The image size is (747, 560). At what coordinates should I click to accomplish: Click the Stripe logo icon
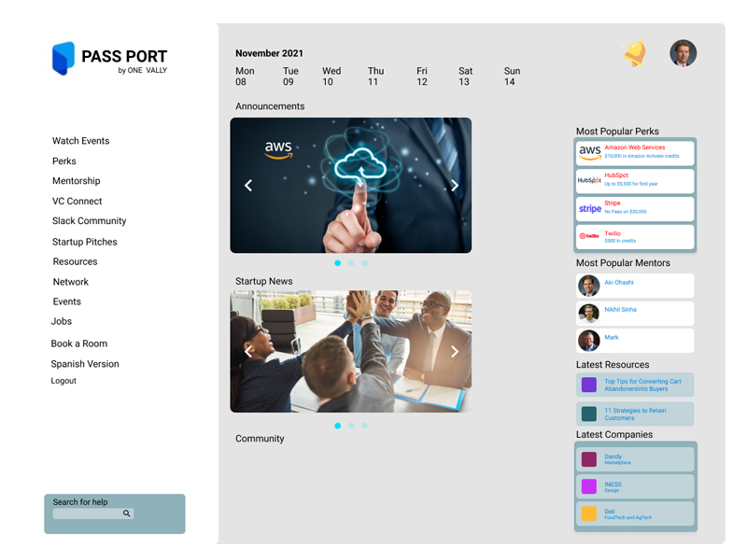588,208
